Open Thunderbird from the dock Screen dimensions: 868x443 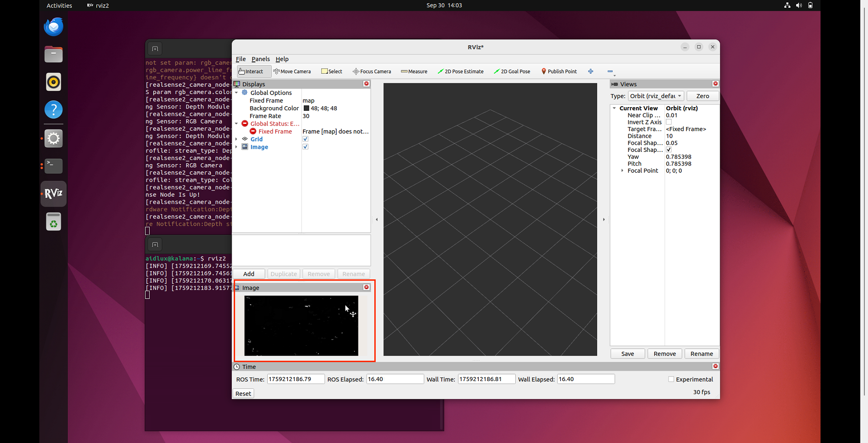[x=53, y=27]
